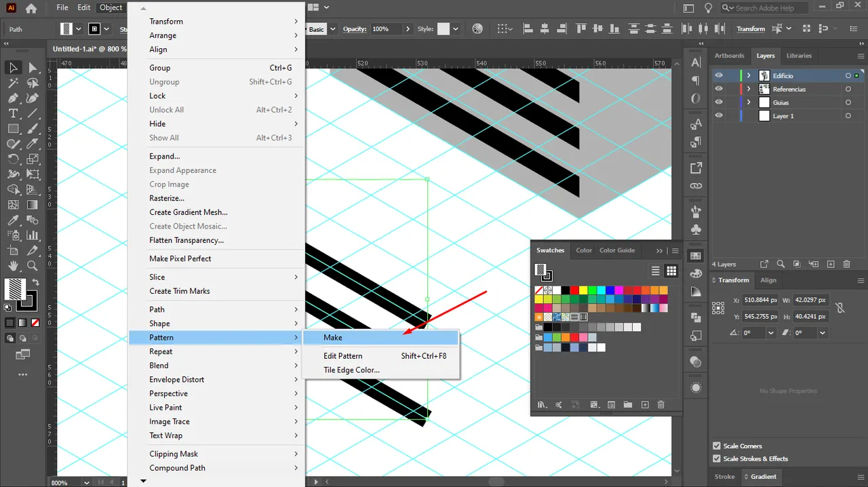Create new swatch in Swatches panel
This screenshot has width=868, height=487.
[645, 405]
